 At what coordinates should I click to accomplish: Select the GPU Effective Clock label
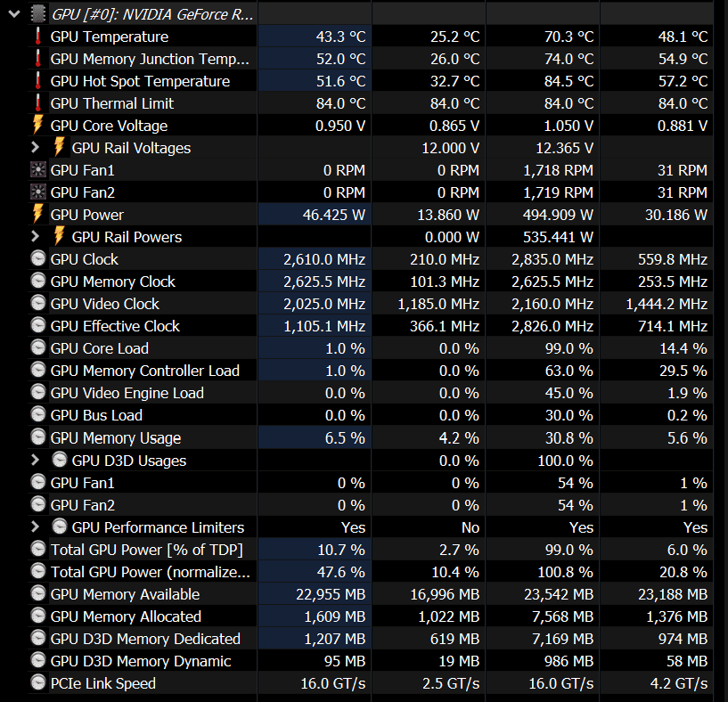[x=115, y=326]
